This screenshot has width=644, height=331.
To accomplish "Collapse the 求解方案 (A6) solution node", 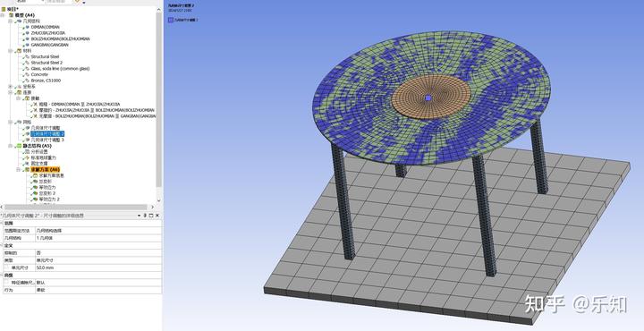I will click(19, 169).
